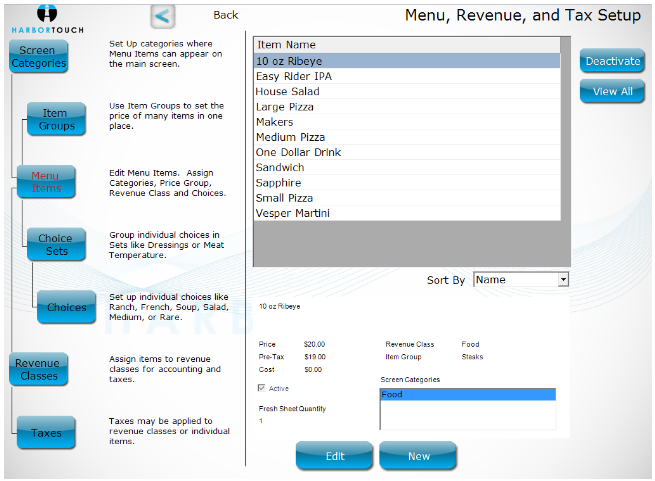The width and height of the screenshot is (655, 481).
Task: Select Food in Screen Categories list
Action: (x=467, y=395)
